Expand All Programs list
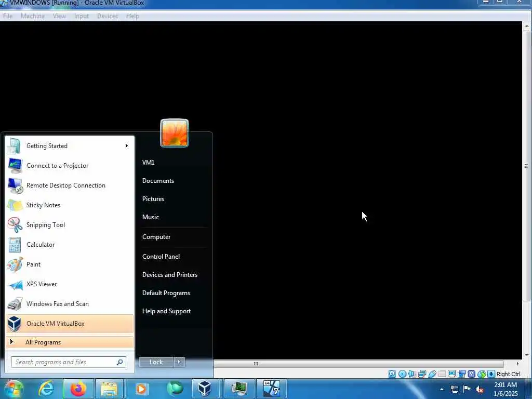The width and height of the screenshot is (532, 399). (70, 342)
